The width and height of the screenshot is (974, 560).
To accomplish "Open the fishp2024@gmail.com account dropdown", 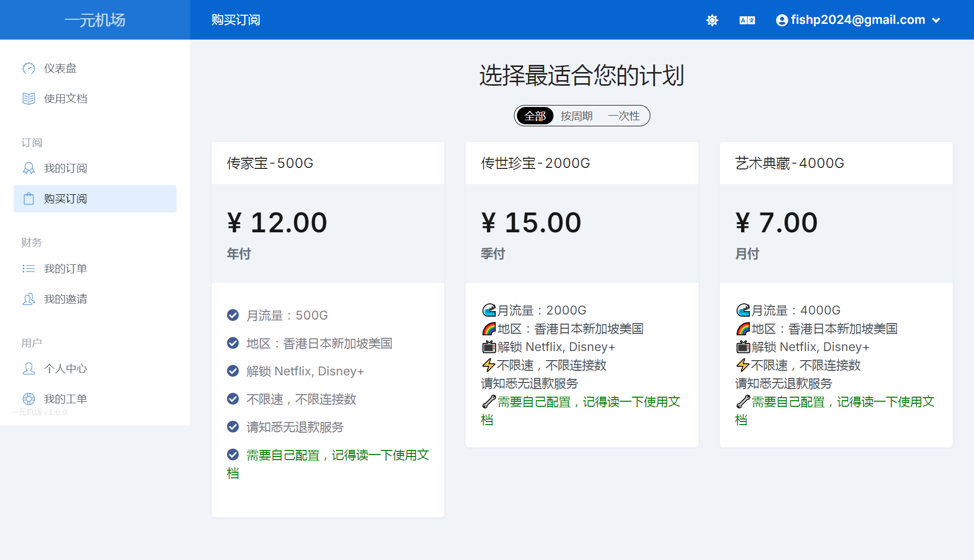I will [858, 20].
